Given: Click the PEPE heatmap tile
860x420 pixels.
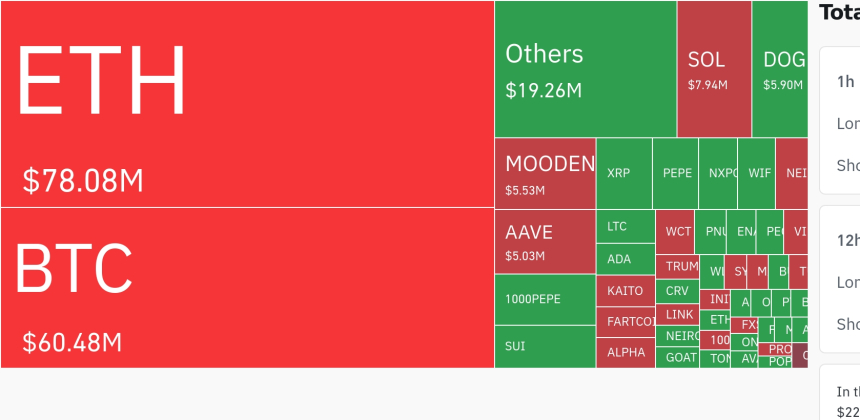Looking at the screenshot, I should 677,173.
